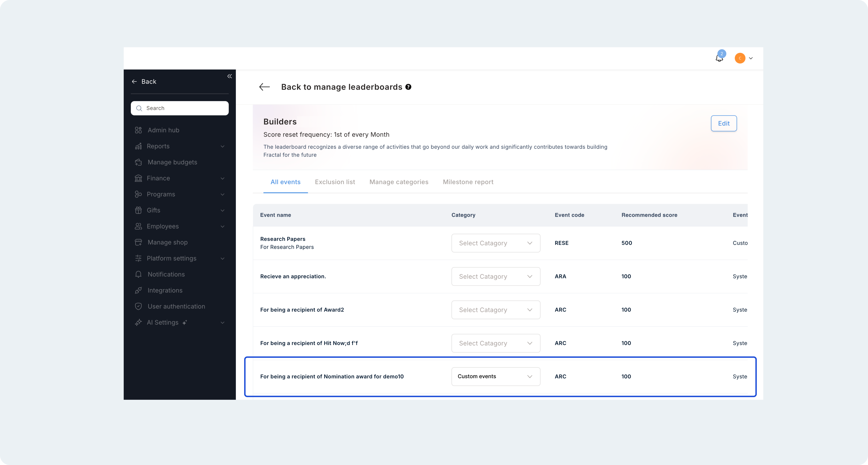Viewport: 868px width, 465px height.
Task: Click the Recieve an appreciation event name
Action: click(293, 276)
